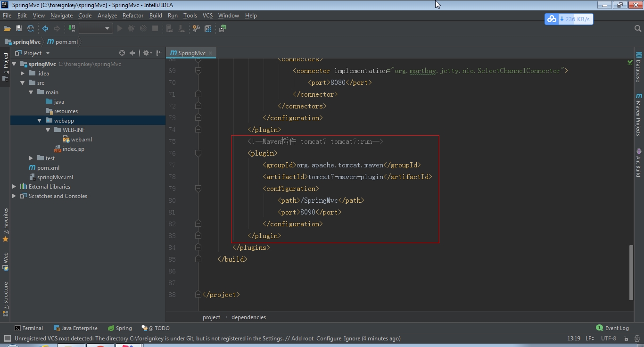Open the File menu
This screenshot has height=347, width=644.
pyautogui.click(x=7, y=16)
